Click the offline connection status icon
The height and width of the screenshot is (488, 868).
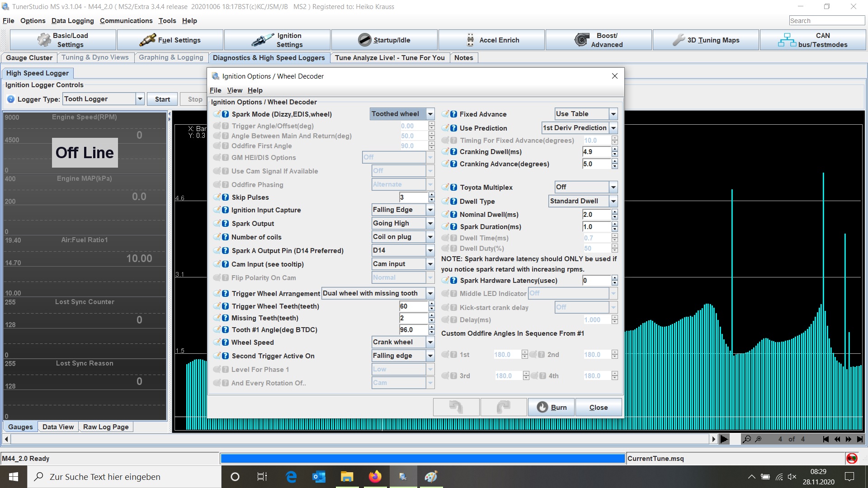pyautogui.click(x=852, y=458)
